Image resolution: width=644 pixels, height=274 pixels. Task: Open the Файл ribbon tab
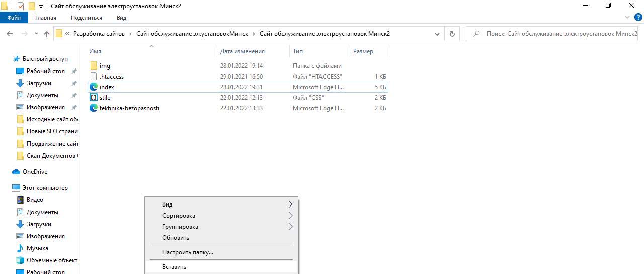[x=14, y=18]
